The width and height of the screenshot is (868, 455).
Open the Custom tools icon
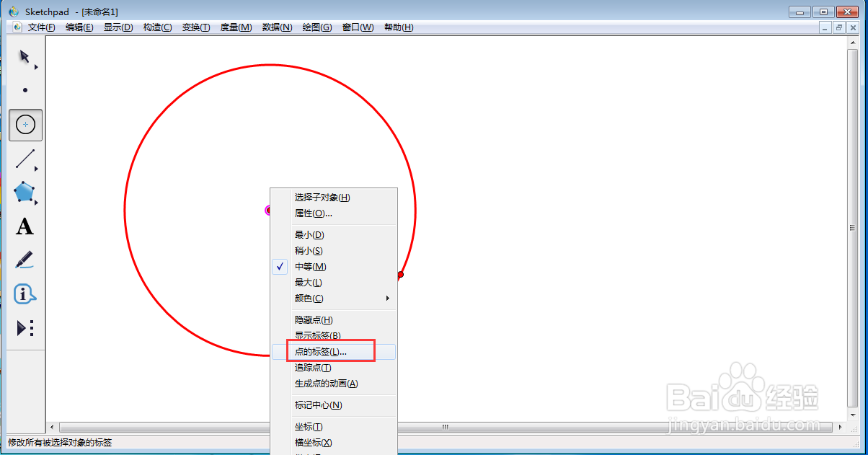tap(25, 328)
